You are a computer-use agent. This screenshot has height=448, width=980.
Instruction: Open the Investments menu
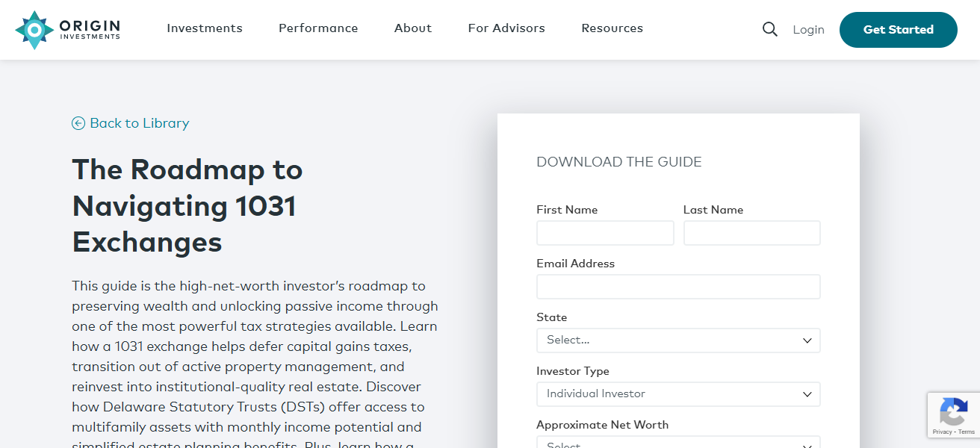click(205, 28)
